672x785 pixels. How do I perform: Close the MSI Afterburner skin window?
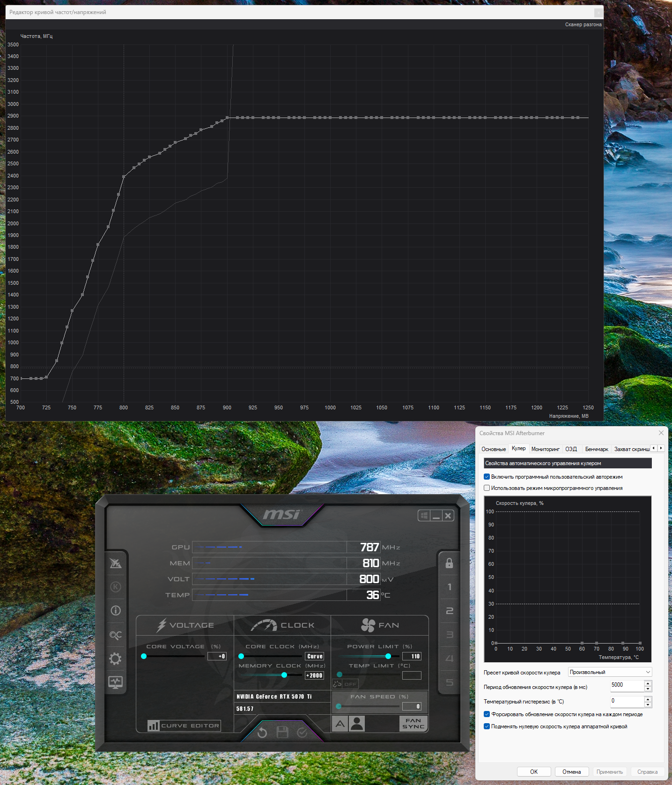click(448, 516)
